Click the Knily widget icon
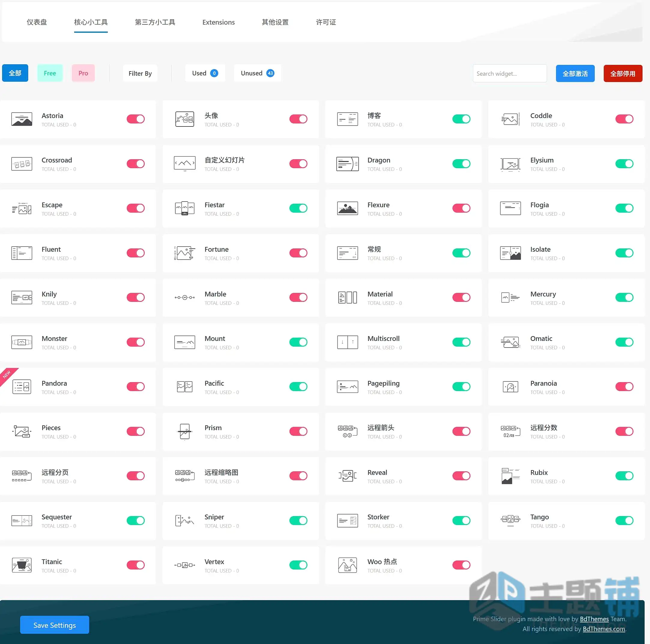The height and width of the screenshot is (644, 650). [22, 298]
